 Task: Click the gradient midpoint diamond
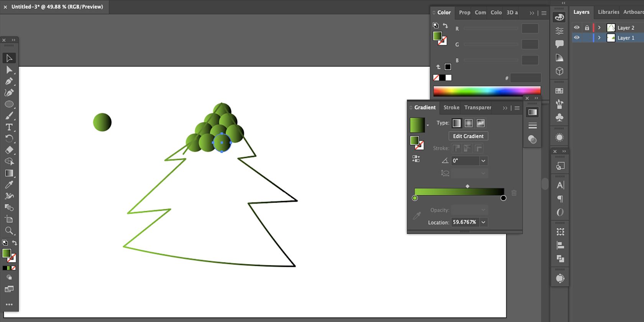[x=467, y=186]
